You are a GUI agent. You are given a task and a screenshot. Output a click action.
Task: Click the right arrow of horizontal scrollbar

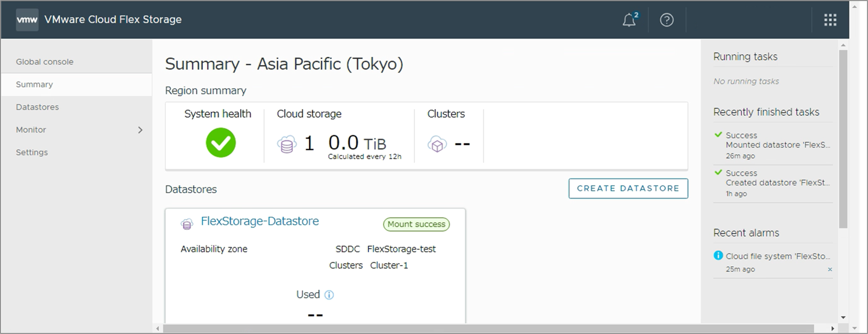coord(832,329)
